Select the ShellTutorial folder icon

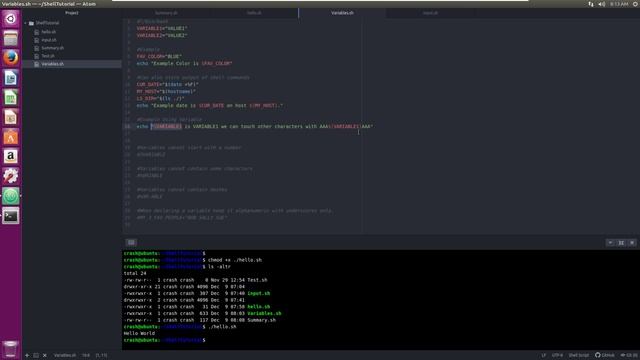tap(31, 23)
